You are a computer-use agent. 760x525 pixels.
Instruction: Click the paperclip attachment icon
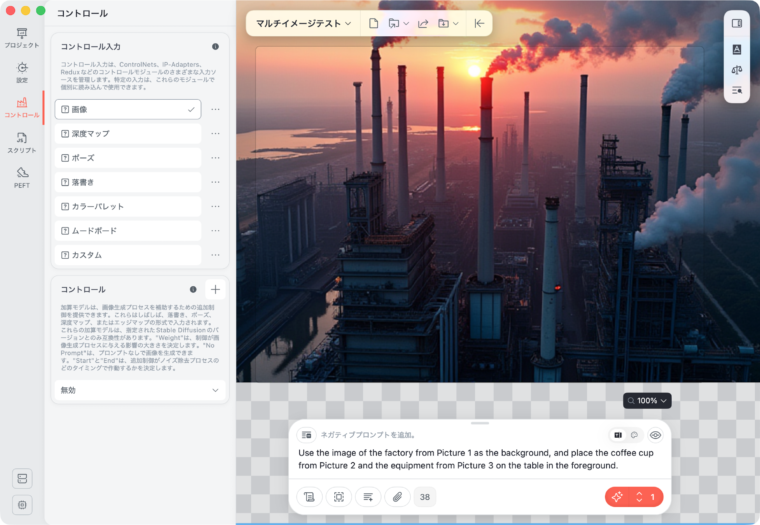pos(397,497)
